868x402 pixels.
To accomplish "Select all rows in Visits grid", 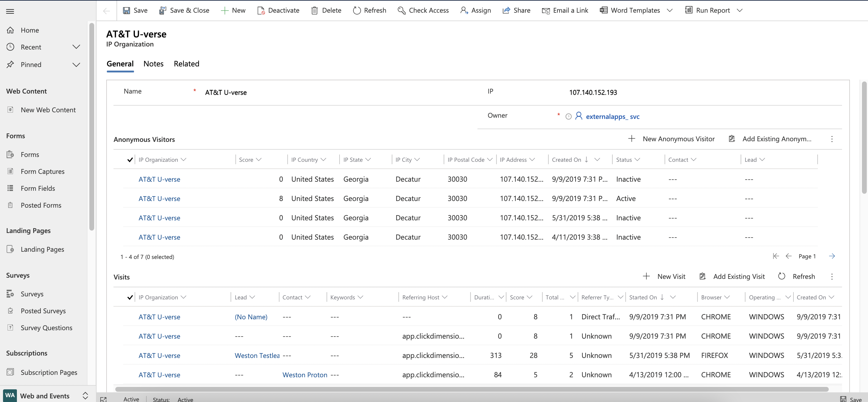I will 130,297.
